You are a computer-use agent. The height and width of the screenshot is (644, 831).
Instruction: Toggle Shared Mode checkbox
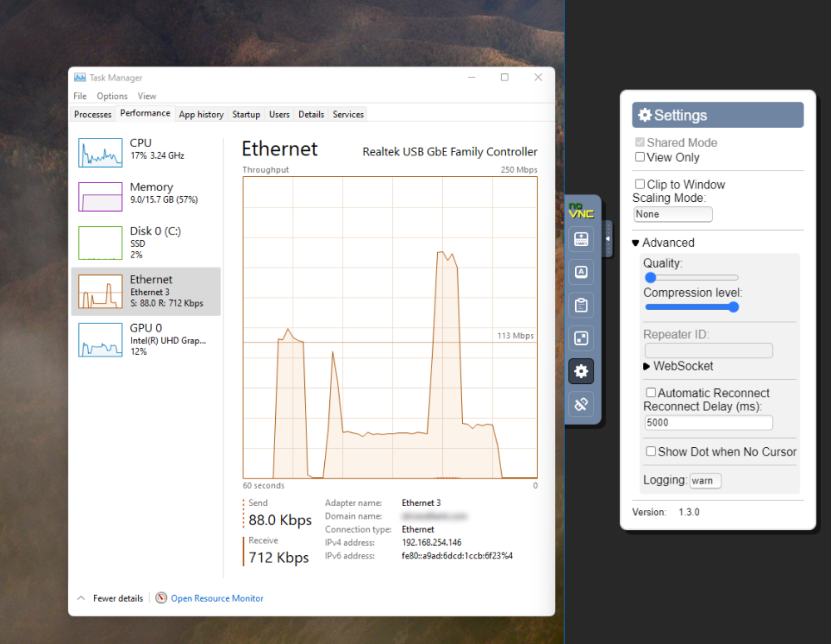tap(640, 142)
